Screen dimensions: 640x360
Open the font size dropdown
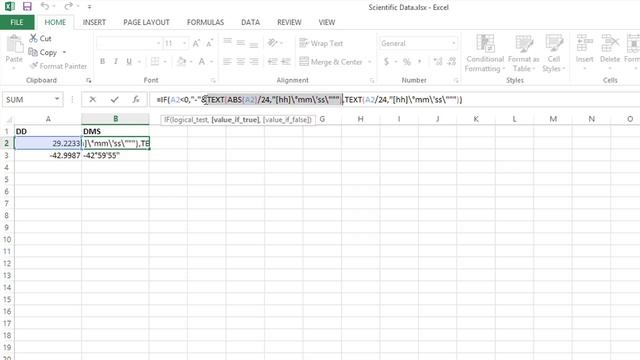(184, 43)
